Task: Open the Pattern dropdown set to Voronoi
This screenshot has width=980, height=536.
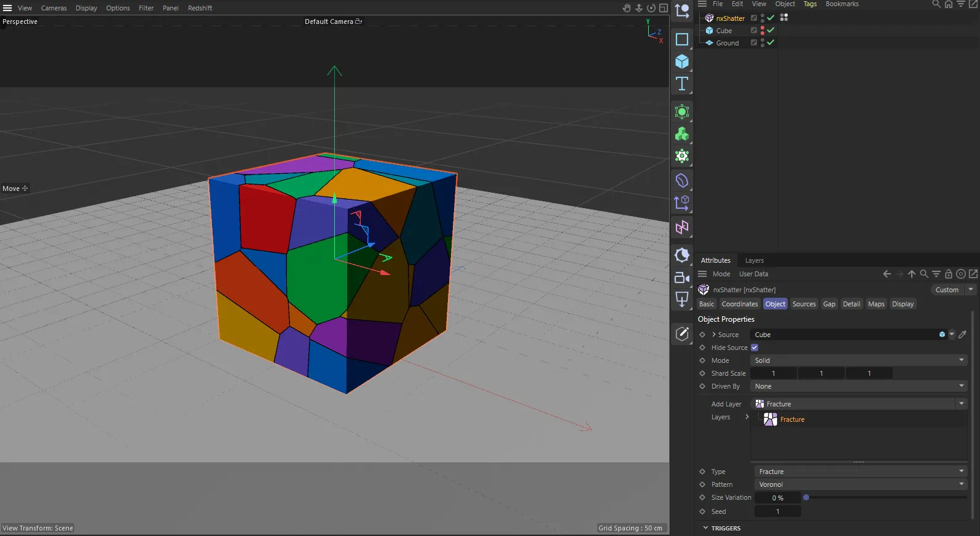Action: 861,484
